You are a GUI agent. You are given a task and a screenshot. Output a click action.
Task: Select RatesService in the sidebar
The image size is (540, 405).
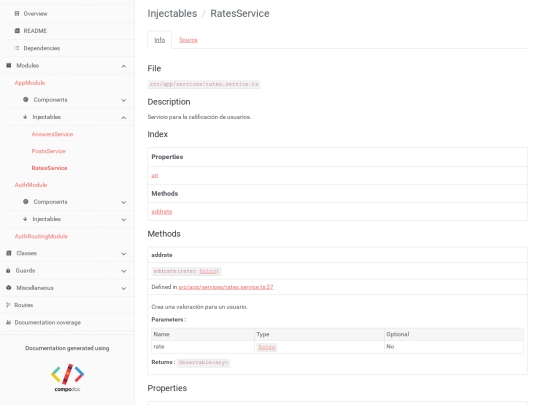(49, 168)
